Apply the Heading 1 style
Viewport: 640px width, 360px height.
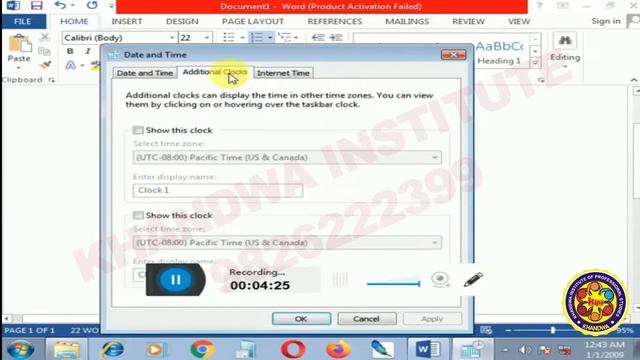500,52
